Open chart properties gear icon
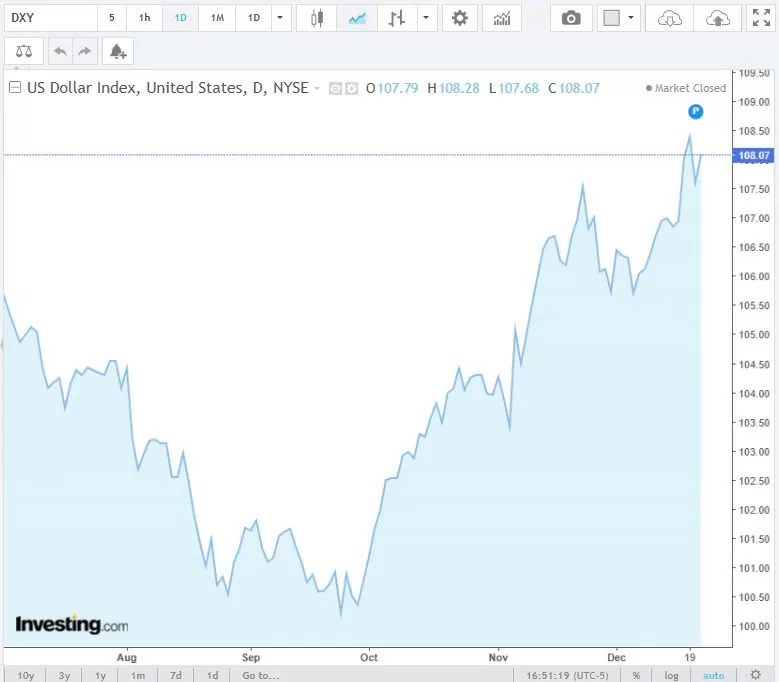Screen dimensions: 779x682 (459, 18)
